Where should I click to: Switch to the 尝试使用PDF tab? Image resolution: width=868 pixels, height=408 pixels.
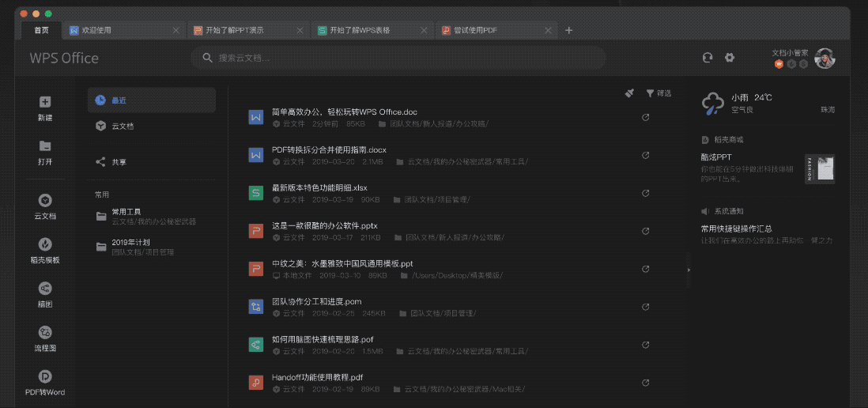click(496, 31)
